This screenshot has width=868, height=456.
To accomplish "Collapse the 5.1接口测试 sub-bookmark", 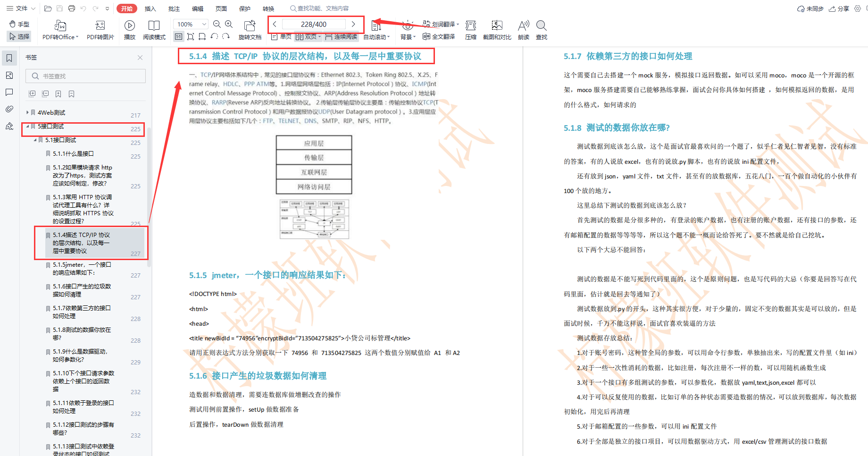I will click(x=35, y=140).
